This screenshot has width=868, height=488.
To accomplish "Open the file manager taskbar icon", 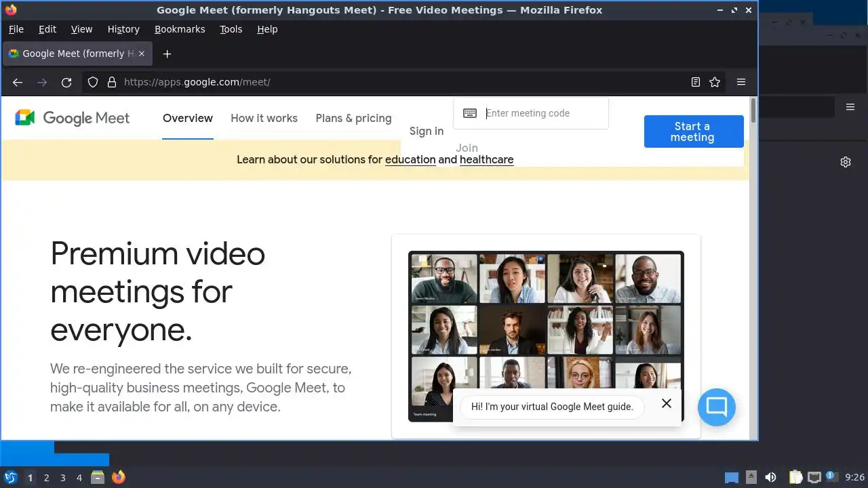I will [98, 477].
